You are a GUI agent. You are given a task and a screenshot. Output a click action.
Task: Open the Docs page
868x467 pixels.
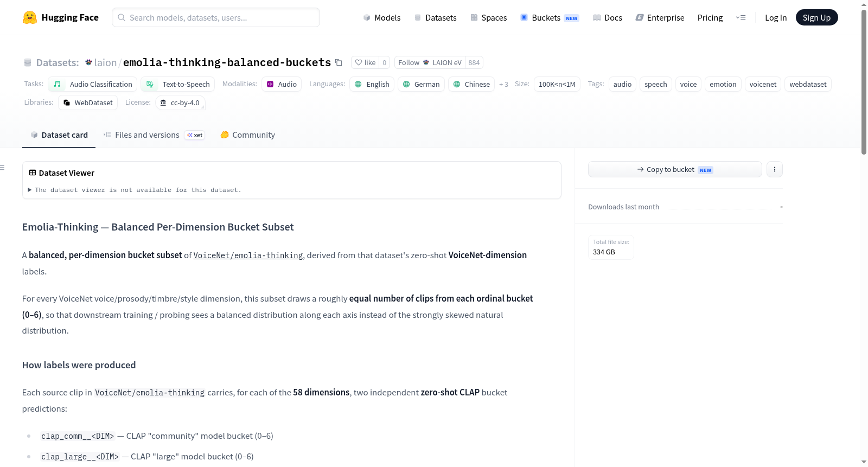click(608, 17)
